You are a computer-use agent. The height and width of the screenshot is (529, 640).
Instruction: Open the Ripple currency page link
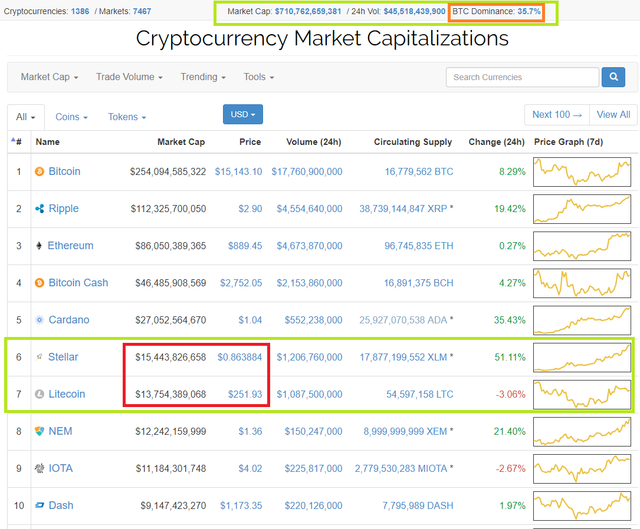point(64,209)
